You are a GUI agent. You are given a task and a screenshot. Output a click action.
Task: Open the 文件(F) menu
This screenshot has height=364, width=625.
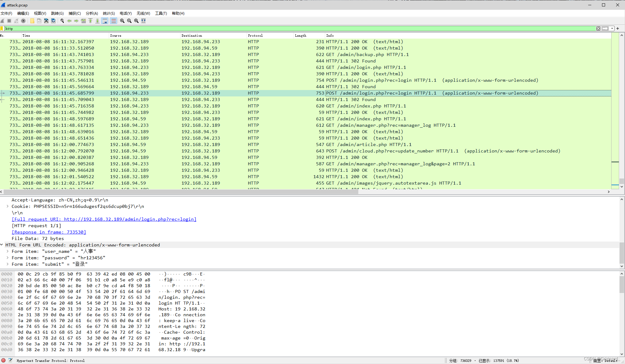click(6, 13)
